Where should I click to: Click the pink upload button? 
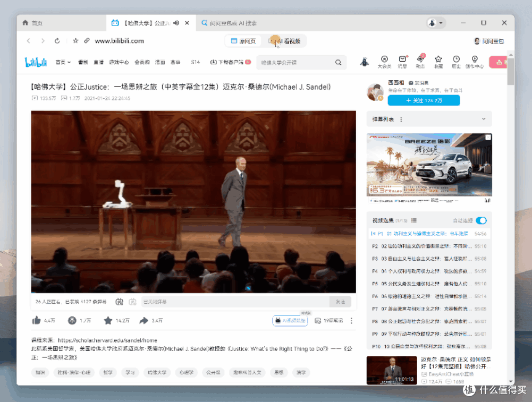point(499,62)
